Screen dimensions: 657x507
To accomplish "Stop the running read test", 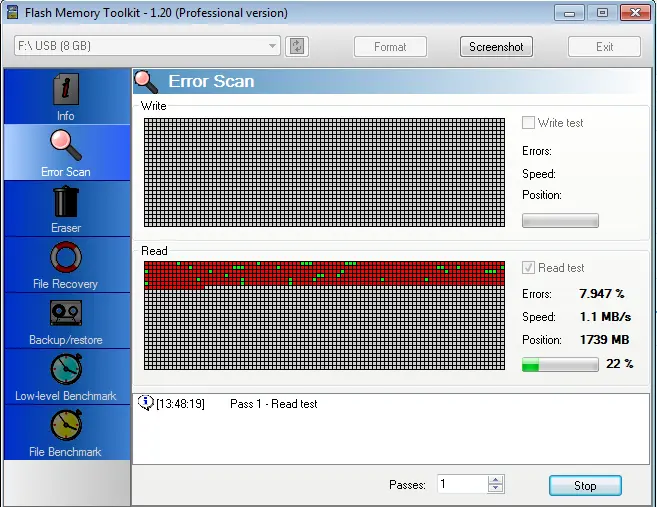I will [585, 486].
